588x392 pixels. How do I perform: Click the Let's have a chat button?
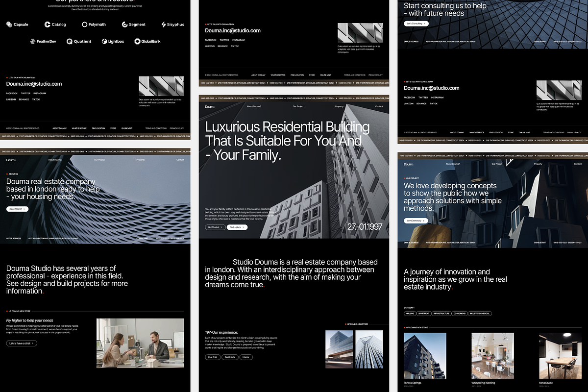click(x=22, y=343)
